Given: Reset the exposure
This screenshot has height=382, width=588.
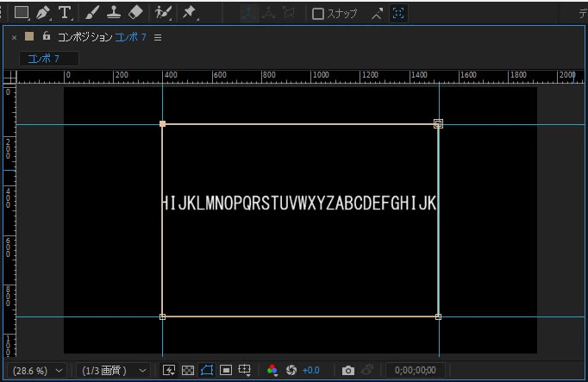Looking at the screenshot, I should point(291,371).
